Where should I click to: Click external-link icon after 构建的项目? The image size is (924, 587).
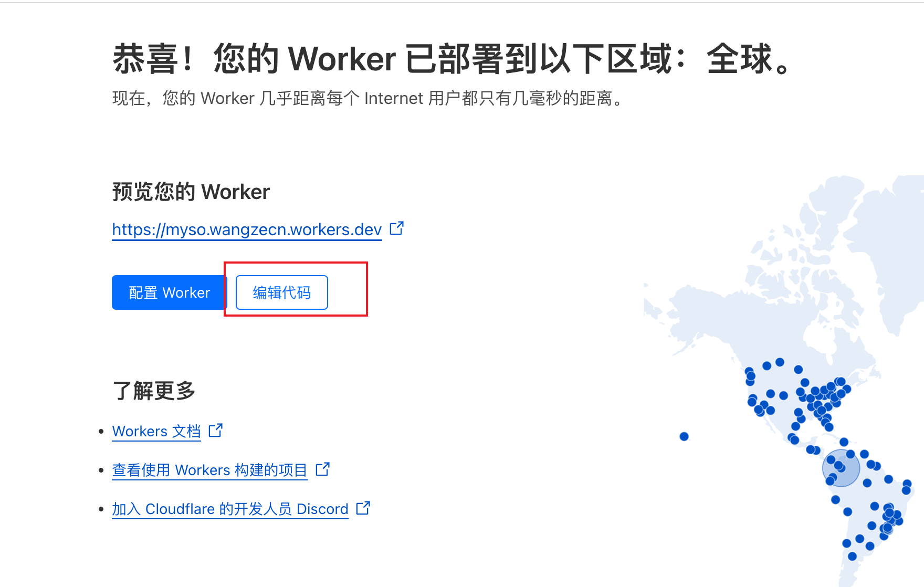coord(322,469)
